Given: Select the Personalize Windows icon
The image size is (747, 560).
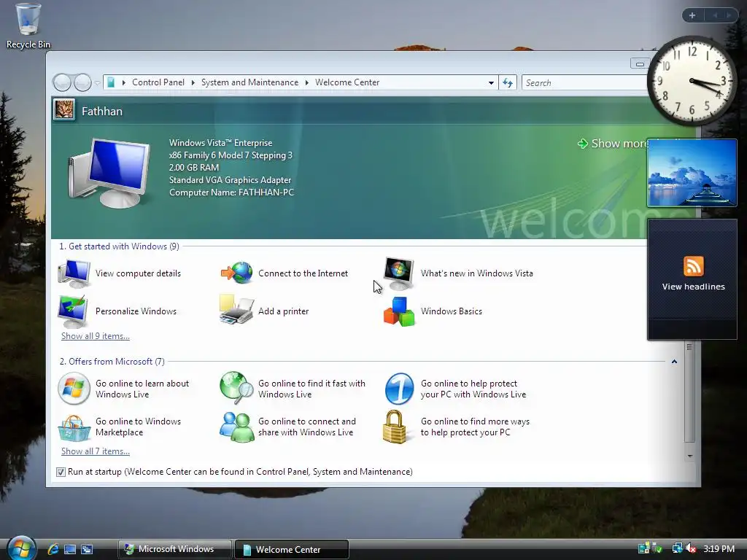Looking at the screenshot, I should point(73,311).
